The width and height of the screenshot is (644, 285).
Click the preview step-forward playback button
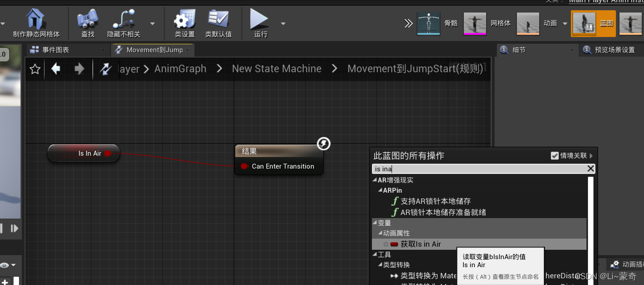click(14, 228)
